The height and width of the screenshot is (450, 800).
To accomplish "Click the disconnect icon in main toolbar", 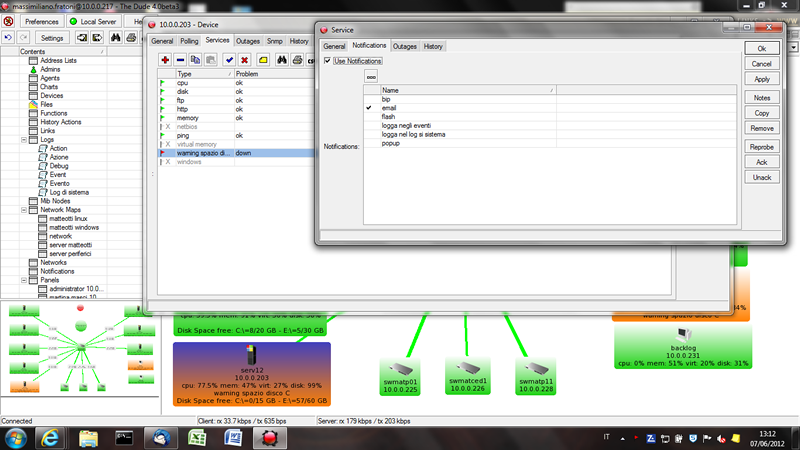I will (x=8, y=21).
